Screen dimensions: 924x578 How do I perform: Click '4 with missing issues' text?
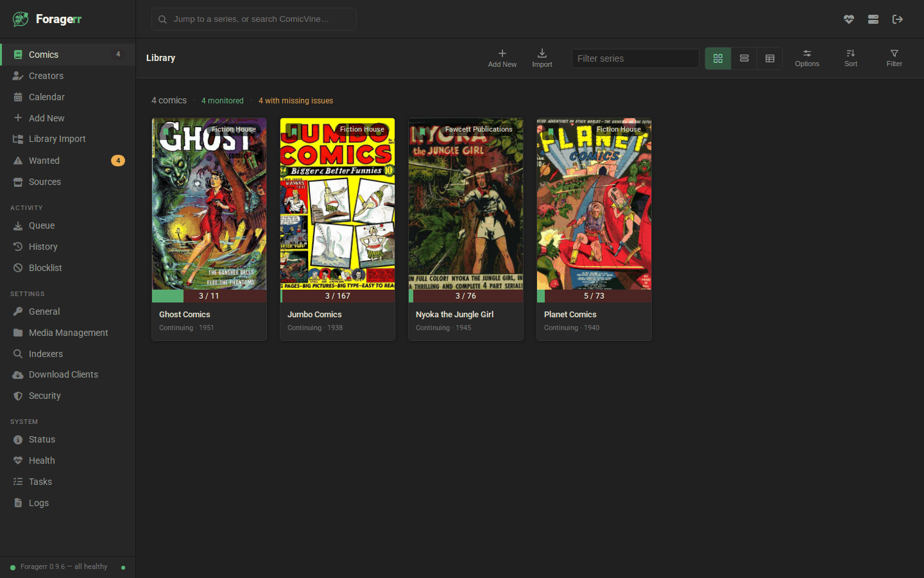tap(296, 101)
